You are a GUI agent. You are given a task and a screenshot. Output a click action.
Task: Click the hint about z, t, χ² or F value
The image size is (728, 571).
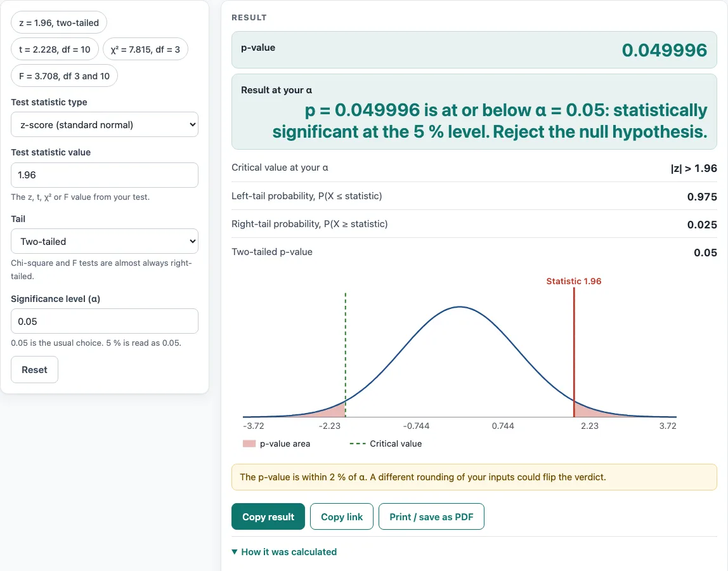81,197
